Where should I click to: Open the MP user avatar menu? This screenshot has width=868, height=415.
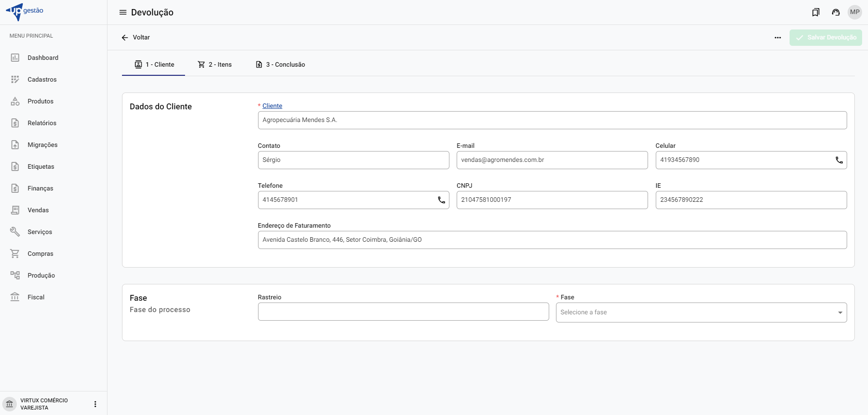tap(854, 12)
